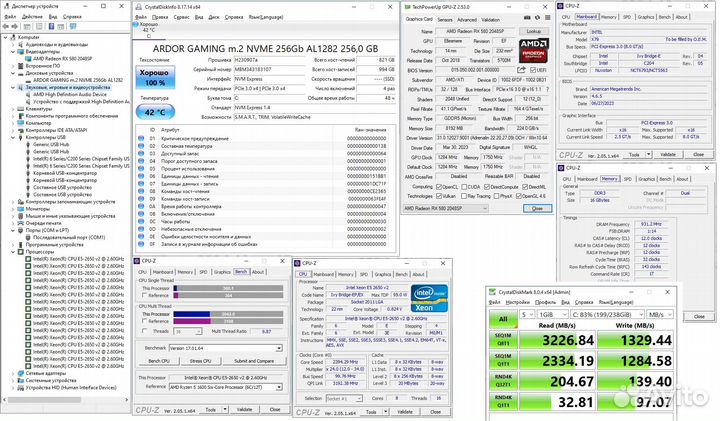The height and width of the screenshot is (421, 720).
Task: Open the Действие menu in Device Manager
Action: coord(32,17)
